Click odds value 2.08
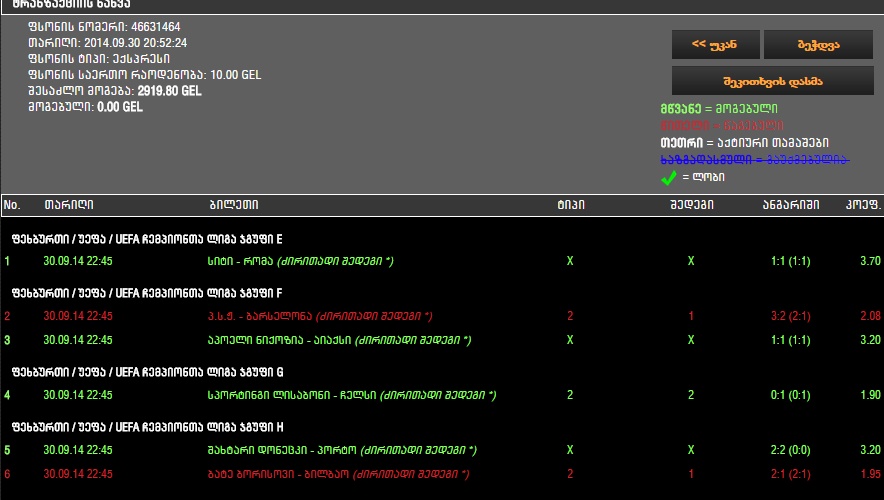The image size is (884, 500). (870, 316)
